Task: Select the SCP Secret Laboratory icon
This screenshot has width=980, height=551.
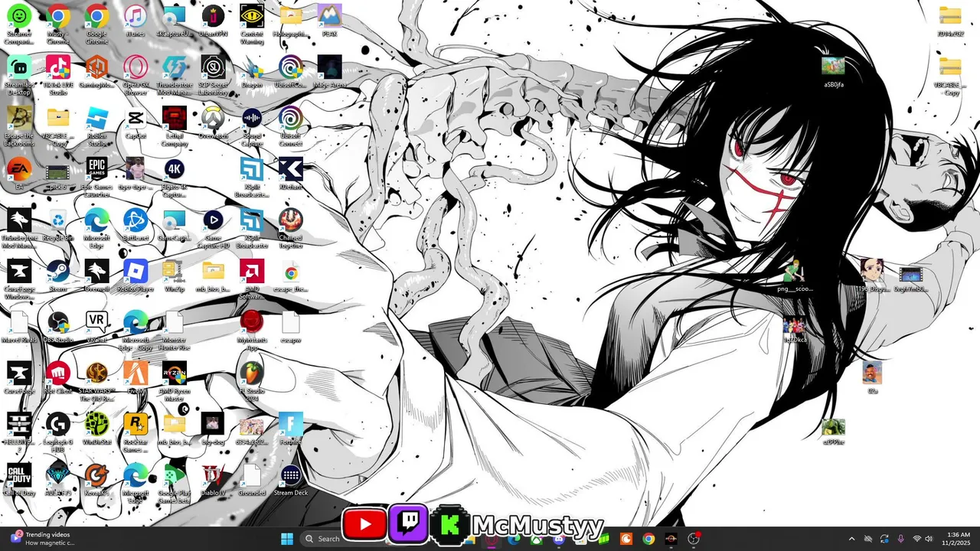Action: [213, 74]
